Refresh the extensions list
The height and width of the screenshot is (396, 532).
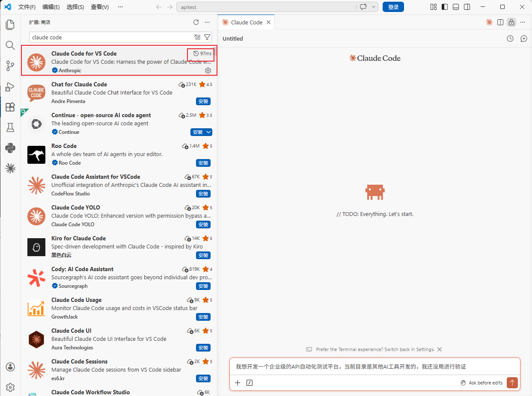196,22
